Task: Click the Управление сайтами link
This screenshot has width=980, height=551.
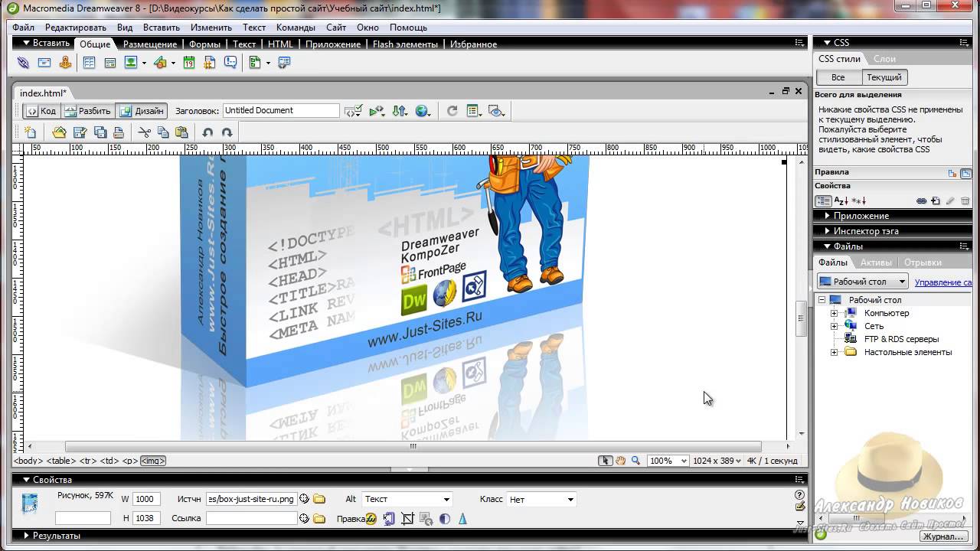Action: click(x=943, y=282)
